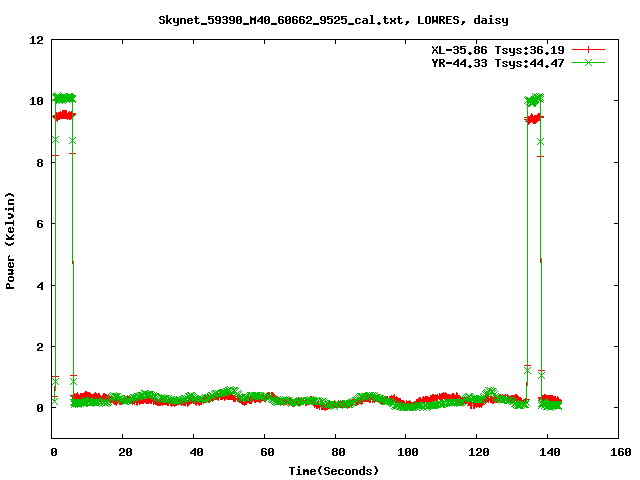
Task: Click the legend entry YR-44.33 Tsys:44.47
Action: (498, 63)
